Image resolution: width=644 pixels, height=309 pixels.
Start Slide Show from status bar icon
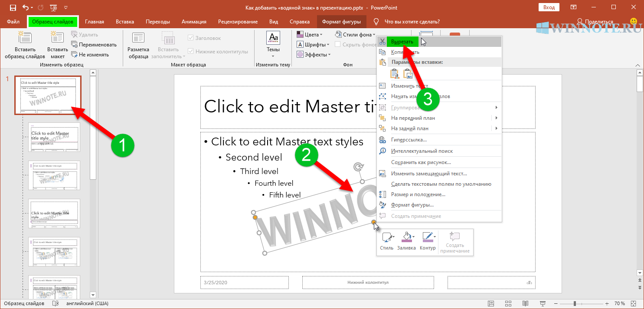pyautogui.click(x=543, y=303)
